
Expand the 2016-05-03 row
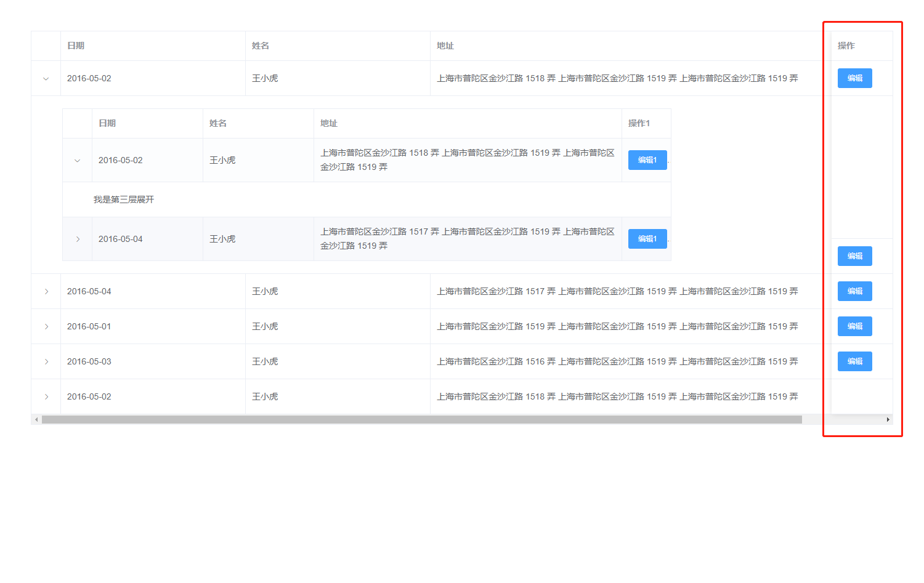[46, 361]
